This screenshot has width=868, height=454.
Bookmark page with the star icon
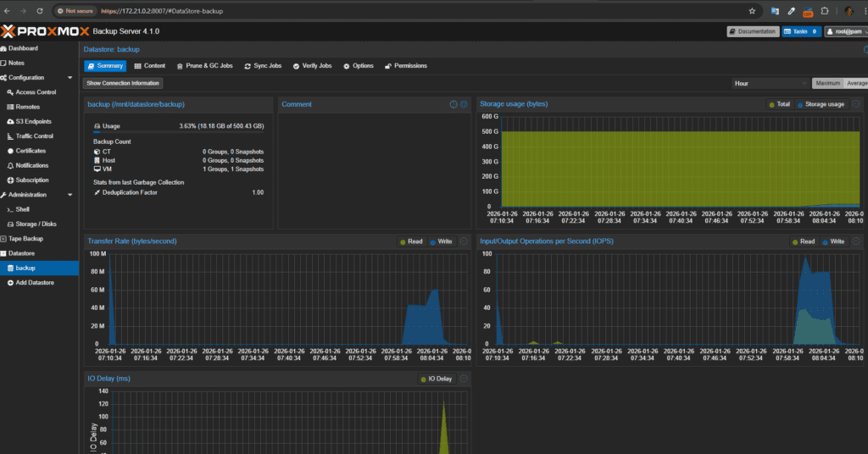point(752,11)
